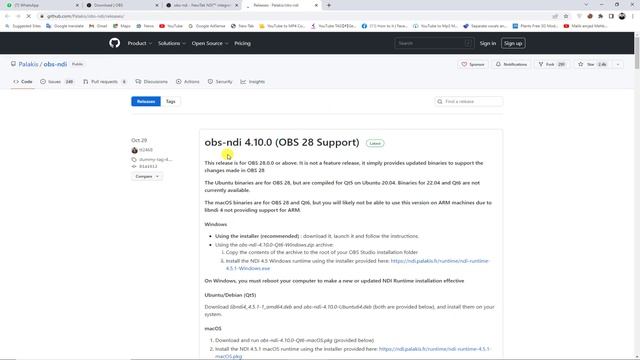Close the Releases browser tab
This screenshot has height=360, width=640.
[x=316, y=5]
